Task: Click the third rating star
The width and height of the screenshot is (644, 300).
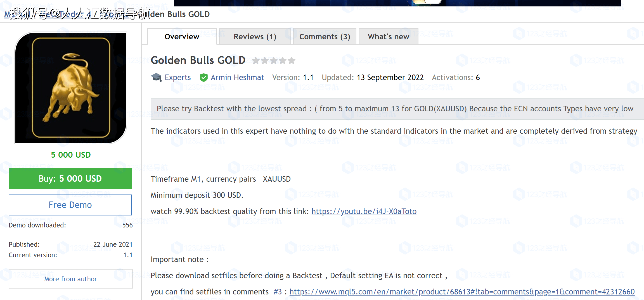Action: click(273, 60)
